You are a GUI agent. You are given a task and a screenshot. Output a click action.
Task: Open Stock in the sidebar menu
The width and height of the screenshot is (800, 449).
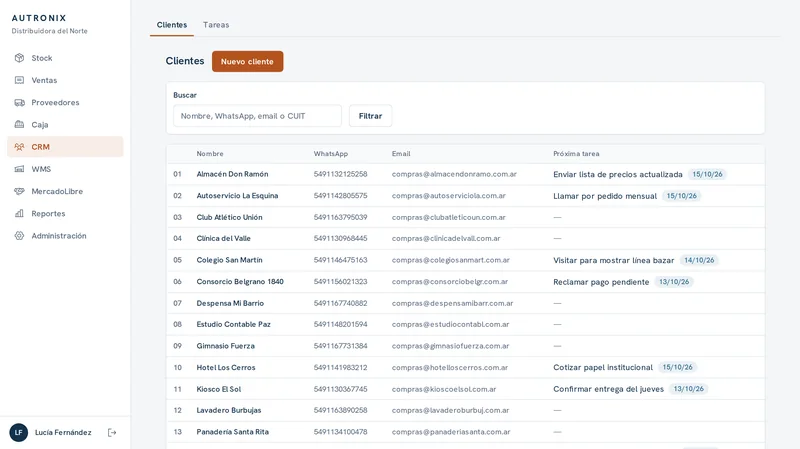65,58
